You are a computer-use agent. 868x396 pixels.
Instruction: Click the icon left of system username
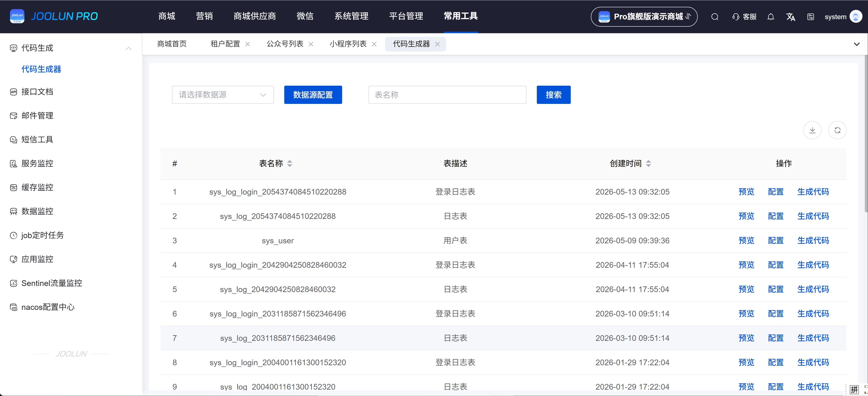(x=811, y=17)
